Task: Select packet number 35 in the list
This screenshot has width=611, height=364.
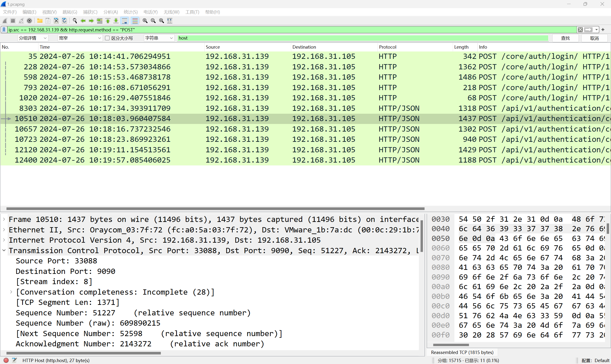Action: click(x=305, y=56)
